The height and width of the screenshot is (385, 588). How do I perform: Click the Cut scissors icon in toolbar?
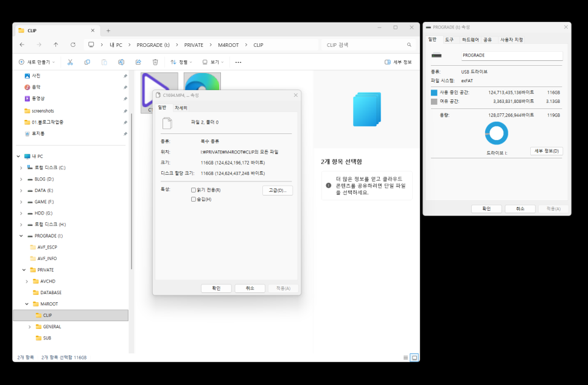70,62
